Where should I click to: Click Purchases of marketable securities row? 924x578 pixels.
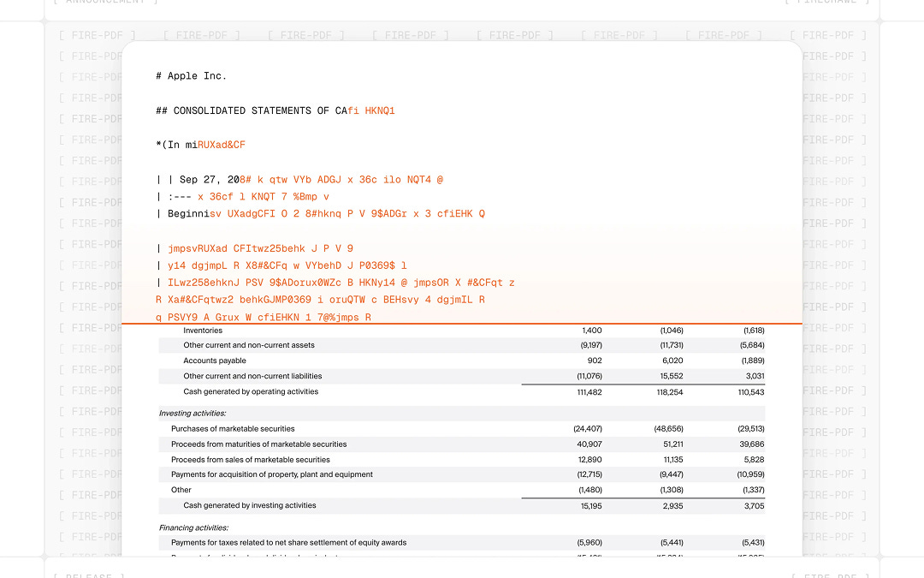point(462,429)
